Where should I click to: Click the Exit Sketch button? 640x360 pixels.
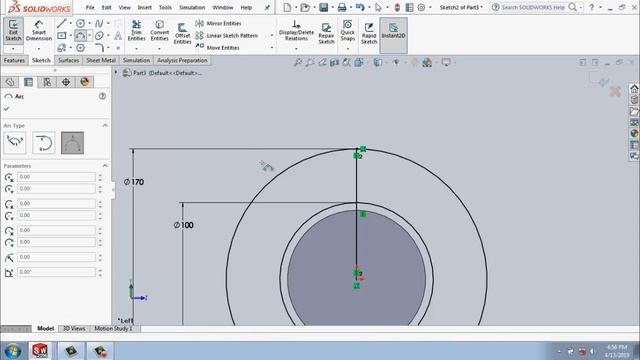pyautogui.click(x=13, y=31)
